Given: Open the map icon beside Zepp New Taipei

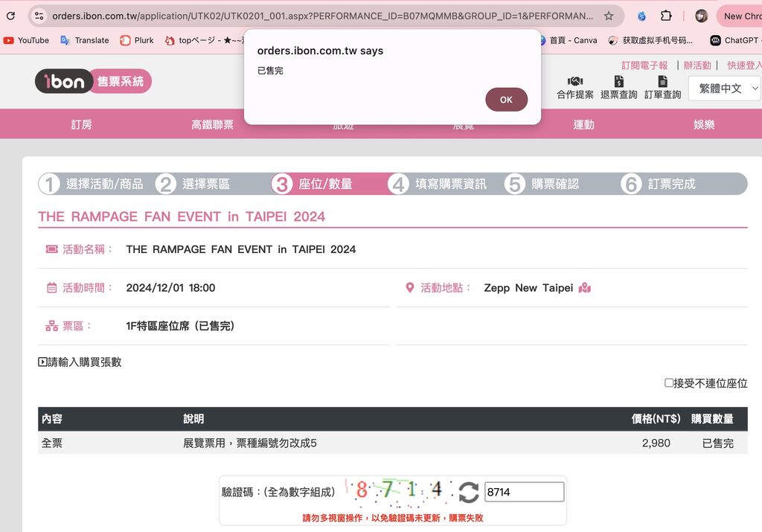Looking at the screenshot, I should point(585,288).
